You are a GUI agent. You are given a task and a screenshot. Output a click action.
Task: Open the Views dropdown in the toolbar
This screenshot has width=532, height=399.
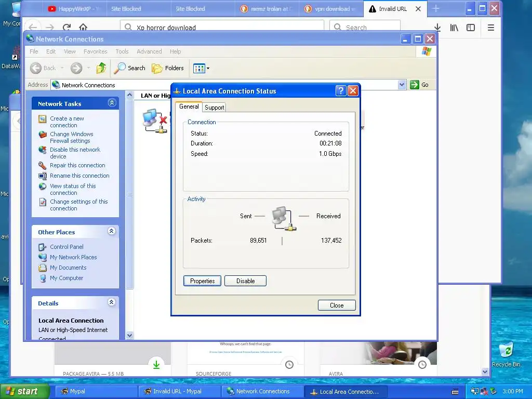tap(201, 68)
